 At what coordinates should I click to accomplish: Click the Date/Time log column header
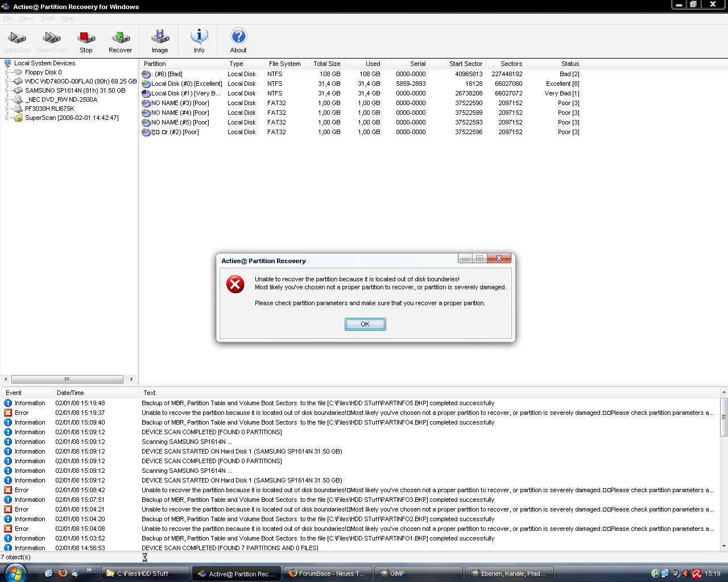click(x=96, y=393)
